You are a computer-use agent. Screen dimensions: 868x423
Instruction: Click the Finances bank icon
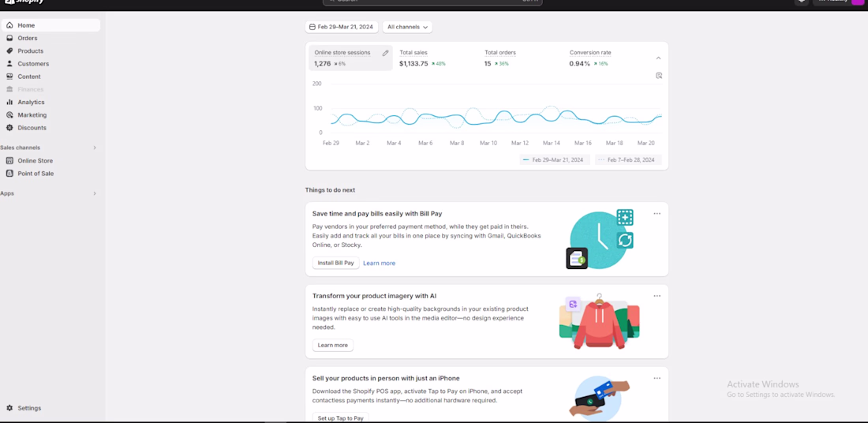click(9, 89)
